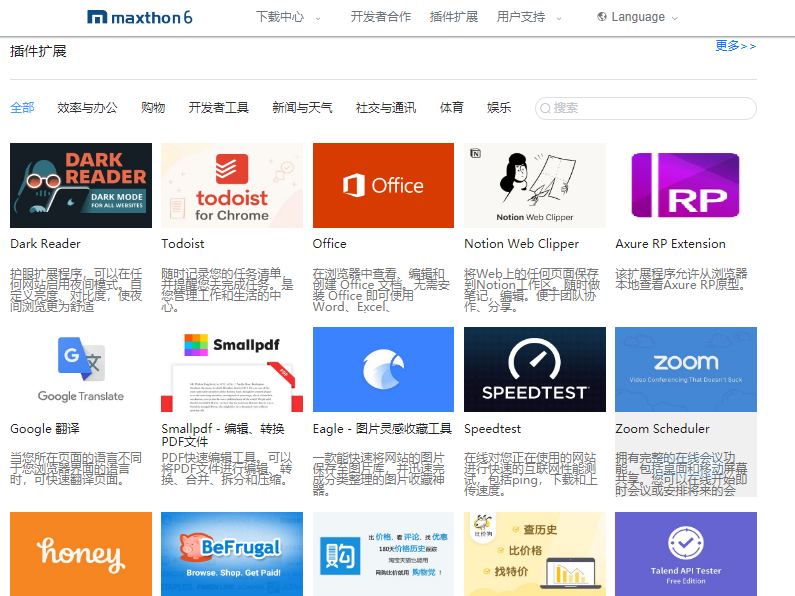Viewport: 795px width, 596px height.
Task: Open the Todoist title link
Action: pos(183,244)
